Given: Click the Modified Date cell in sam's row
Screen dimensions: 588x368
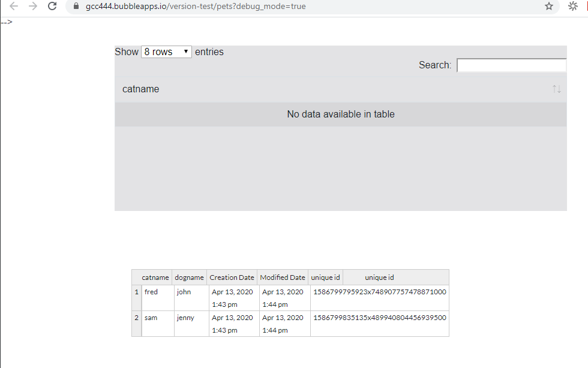Looking at the screenshot, I should 284,324.
